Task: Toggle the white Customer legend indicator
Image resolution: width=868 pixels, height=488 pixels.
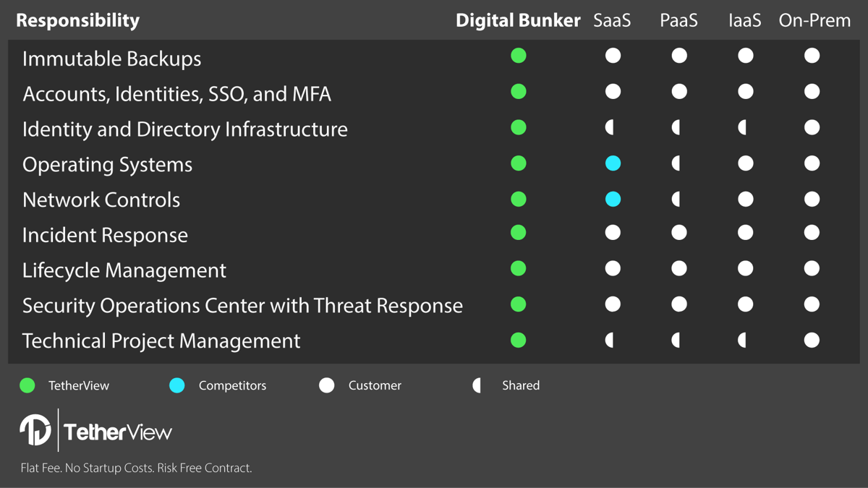Action: pos(327,385)
